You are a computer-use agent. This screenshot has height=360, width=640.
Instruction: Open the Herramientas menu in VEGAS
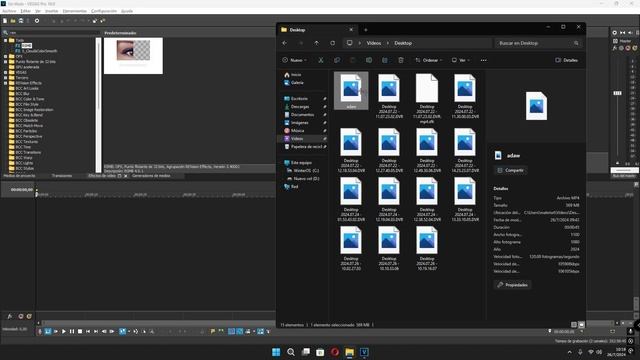click(75, 11)
